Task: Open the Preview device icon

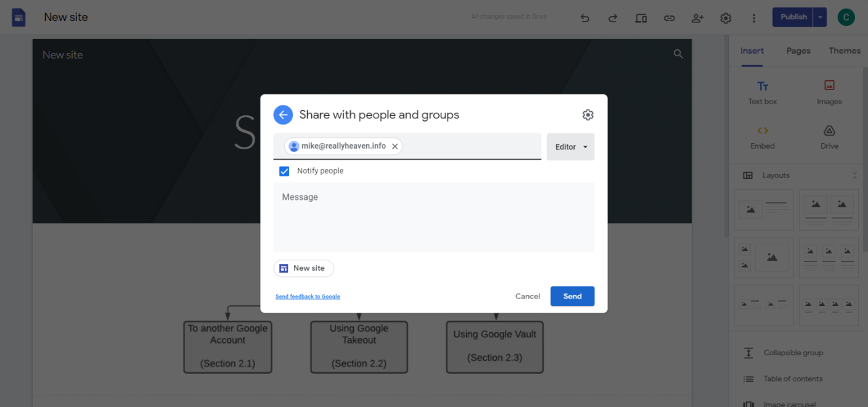Action: (x=641, y=18)
